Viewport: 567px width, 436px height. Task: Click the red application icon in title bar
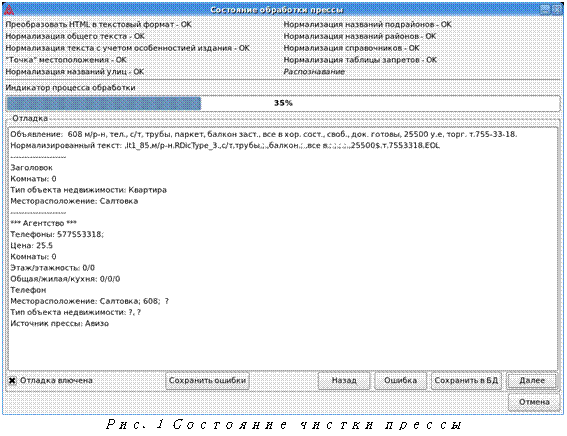[9, 10]
